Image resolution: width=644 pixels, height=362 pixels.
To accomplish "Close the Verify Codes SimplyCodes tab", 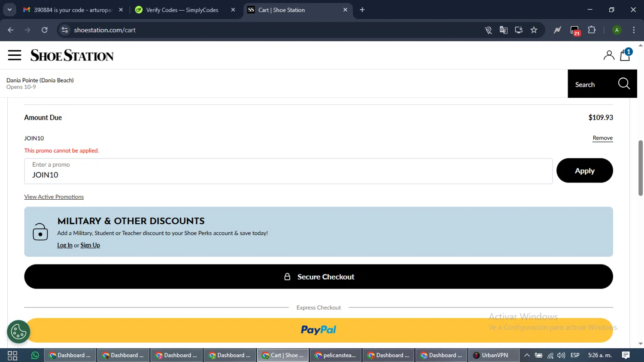I will (x=233, y=10).
